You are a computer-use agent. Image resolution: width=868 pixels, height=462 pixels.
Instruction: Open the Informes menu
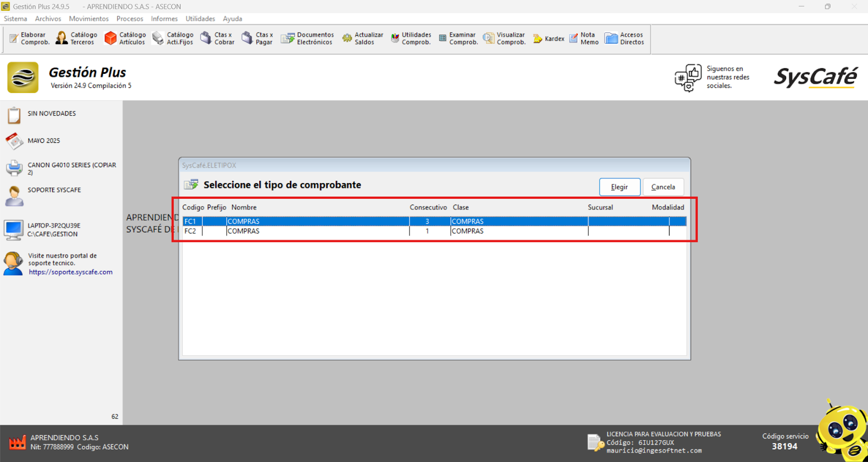point(164,19)
